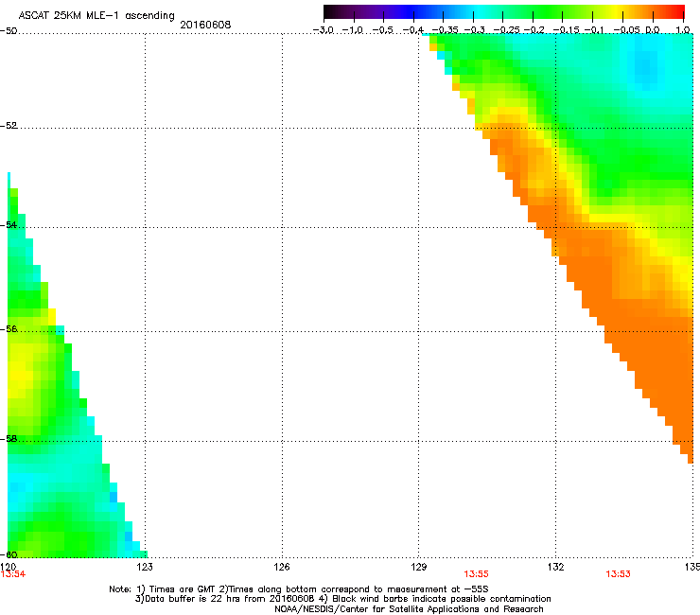
Task: Click the color bar label -0.1
Action: tap(594, 30)
